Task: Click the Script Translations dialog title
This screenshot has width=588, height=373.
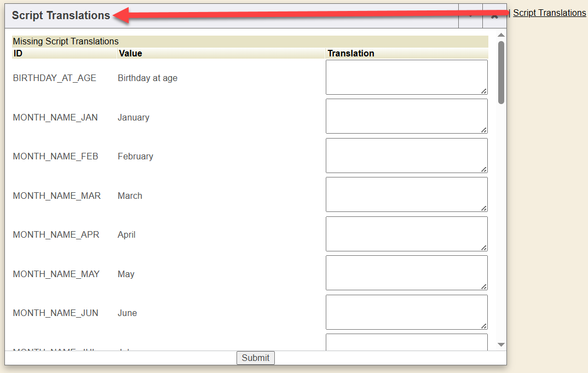Action: (61, 16)
